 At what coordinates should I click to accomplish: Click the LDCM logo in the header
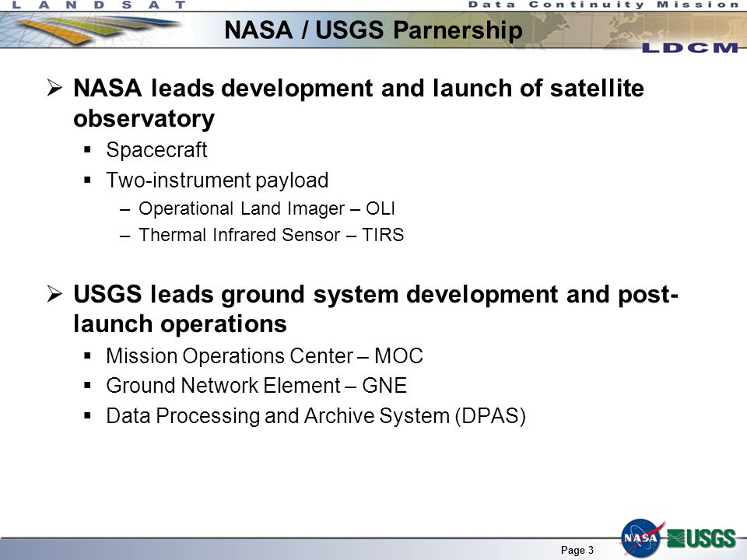690,47
